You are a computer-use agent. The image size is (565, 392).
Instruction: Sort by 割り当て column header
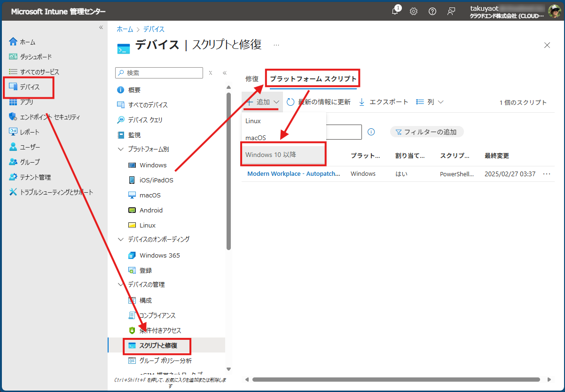pyautogui.click(x=410, y=156)
